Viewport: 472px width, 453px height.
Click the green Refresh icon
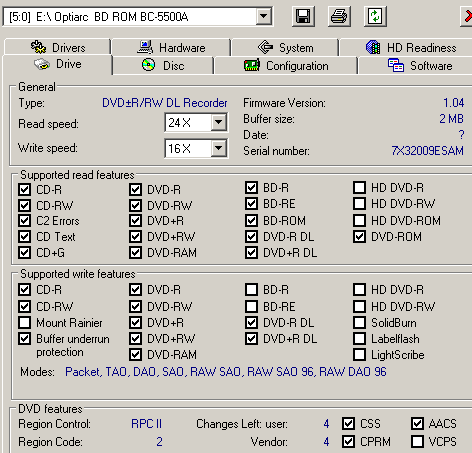(x=375, y=16)
